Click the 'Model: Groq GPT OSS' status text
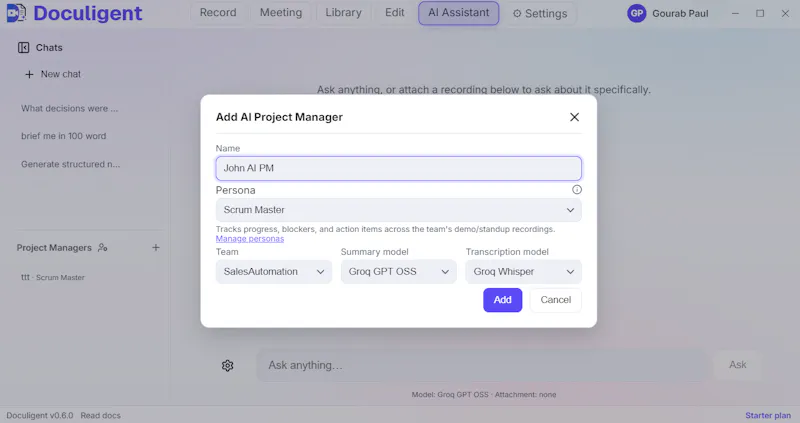Image resolution: width=800 pixels, height=423 pixels. pos(450,394)
